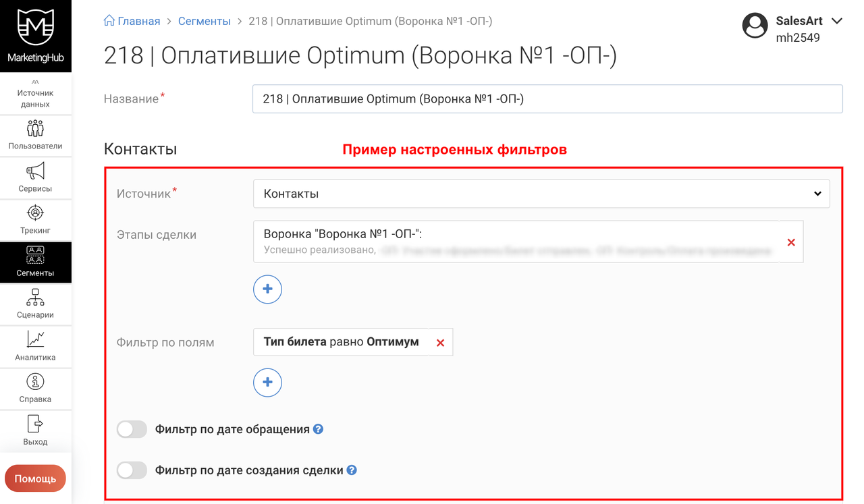Click the Выход logout icon
This screenshot has width=864, height=504.
coord(35,424)
